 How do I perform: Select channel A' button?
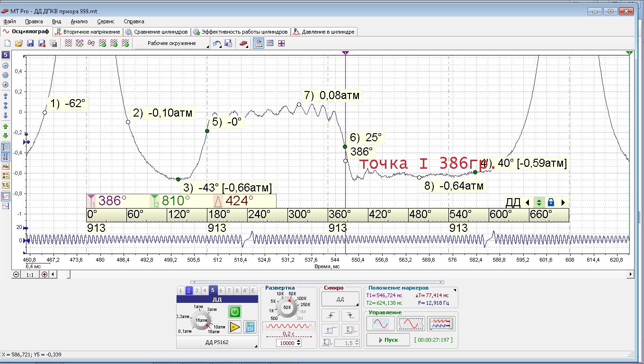pyautogui.click(x=245, y=291)
